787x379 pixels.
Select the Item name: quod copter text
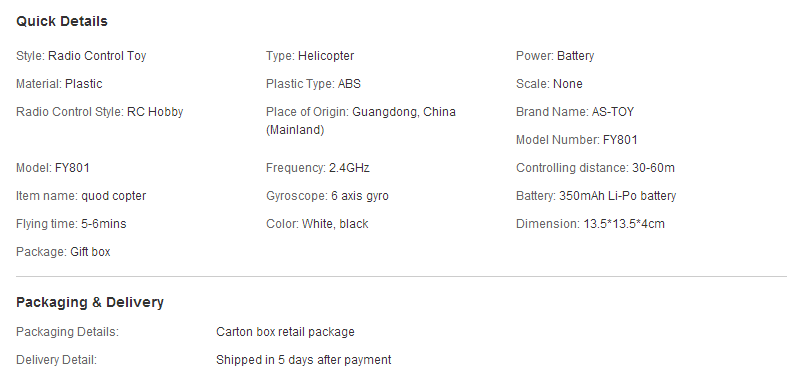(81, 196)
